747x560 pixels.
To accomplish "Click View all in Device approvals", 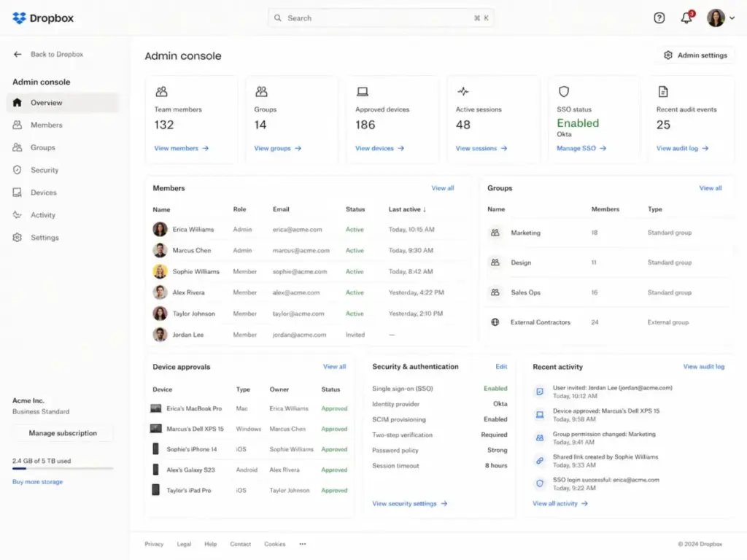I will (x=334, y=367).
